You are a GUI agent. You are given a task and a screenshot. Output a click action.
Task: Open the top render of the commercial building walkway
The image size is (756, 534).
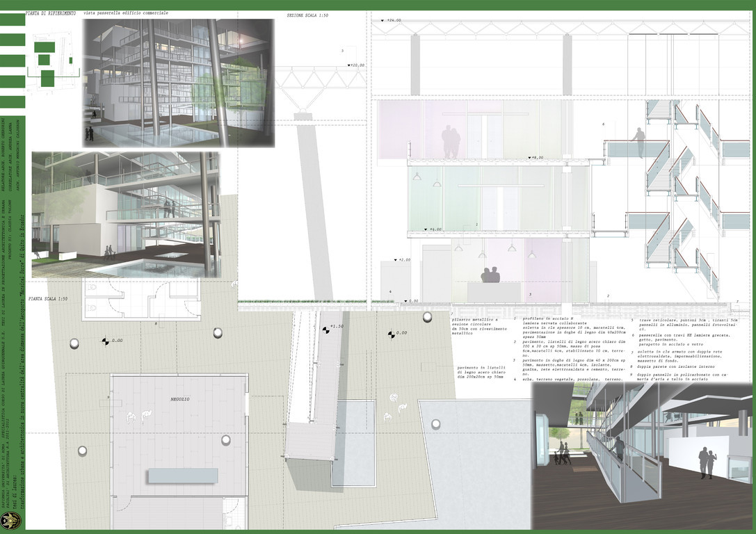click(179, 82)
